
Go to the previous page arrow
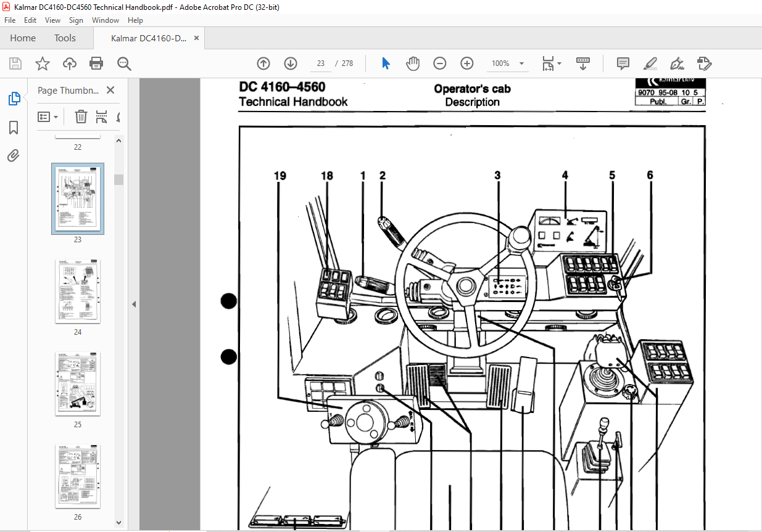(263, 63)
